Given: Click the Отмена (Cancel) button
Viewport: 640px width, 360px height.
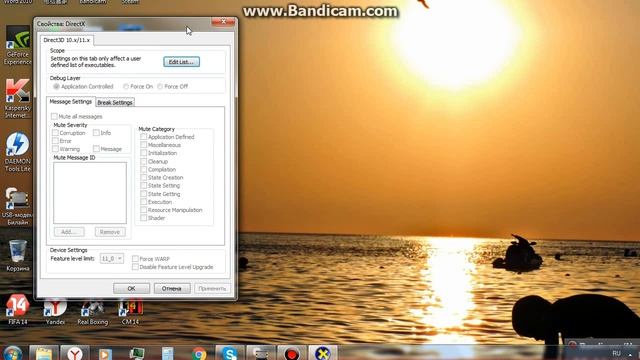Looking at the screenshot, I should tap(172, 288).
